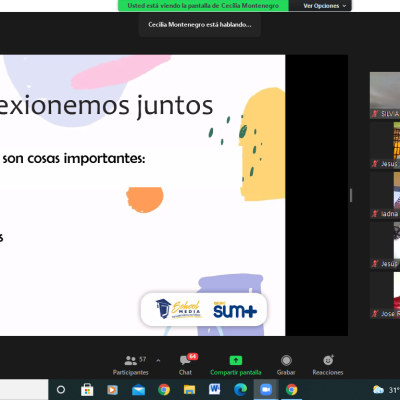Click the 64 unread chat badge
Viewport: 400px width, 400px height.
[193, 356]
